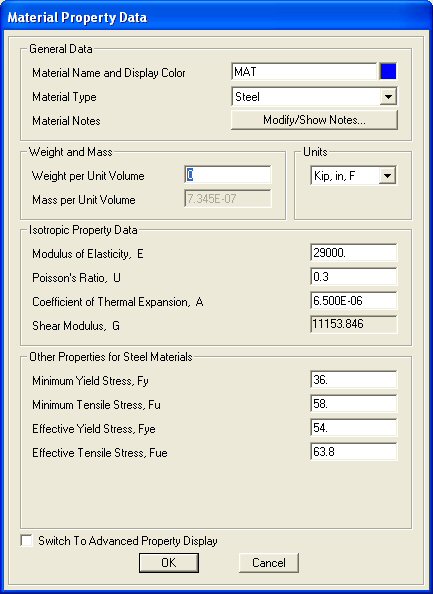Screen dimensions: 433x594
Task: Click the Effective Tensile Stress Fue field
Action: [353, 452]
